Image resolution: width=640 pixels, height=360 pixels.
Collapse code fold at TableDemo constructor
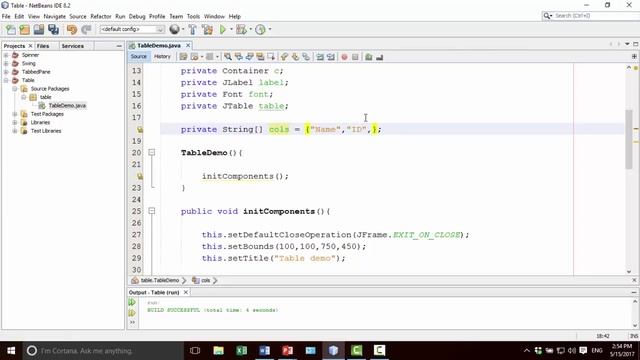click(x=151, y=153)
